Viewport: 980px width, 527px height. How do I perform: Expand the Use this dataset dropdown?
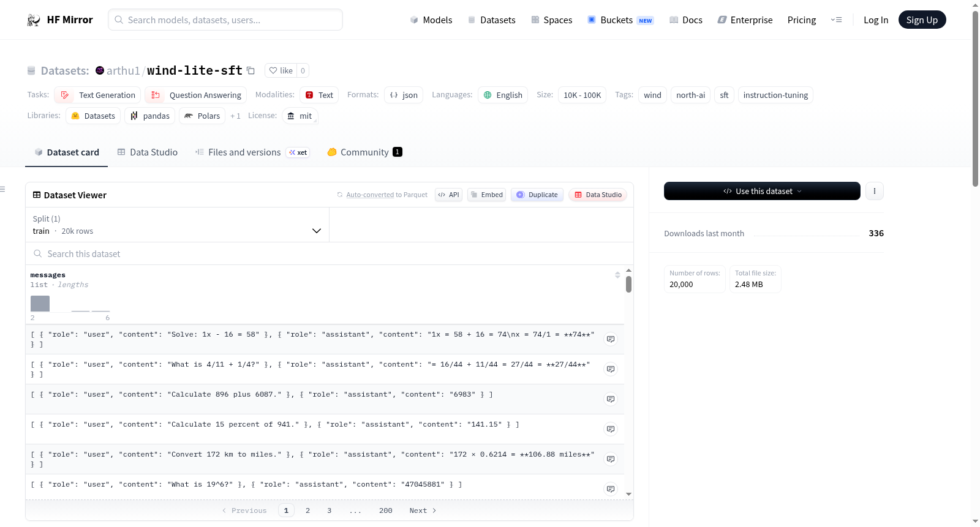[762, 191]
